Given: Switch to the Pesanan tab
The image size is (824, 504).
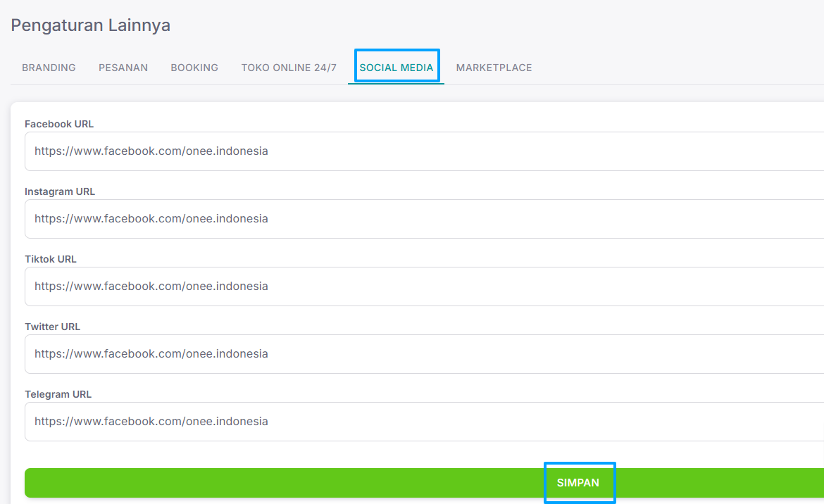Looking at the screenshot, I should [x=123, y=68].
